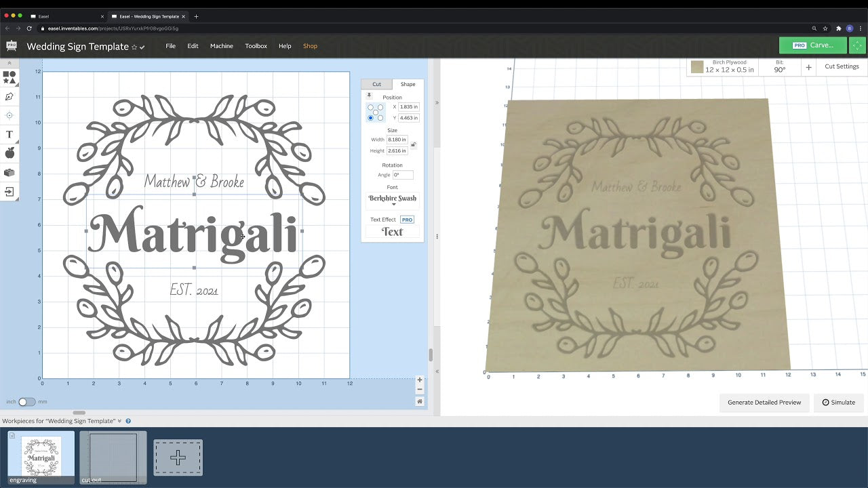Select the center position anchor radio button

(376, 112)
